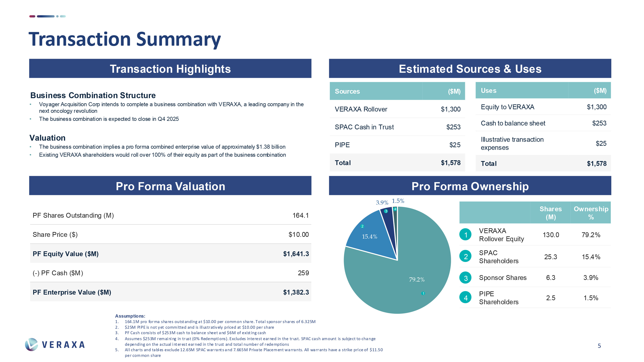Screen dimensions: 644x362
Task: Click the Transaction Summary title
Action: tap(125, 39)
